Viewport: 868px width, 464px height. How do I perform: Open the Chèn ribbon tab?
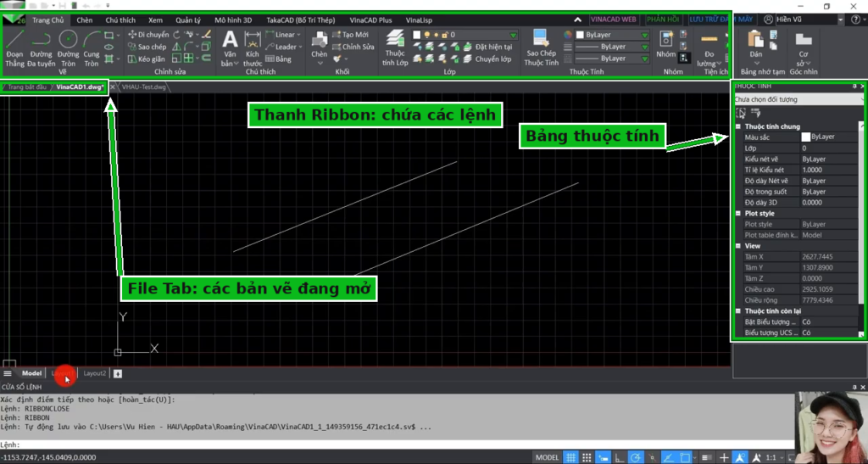(85, 20)
